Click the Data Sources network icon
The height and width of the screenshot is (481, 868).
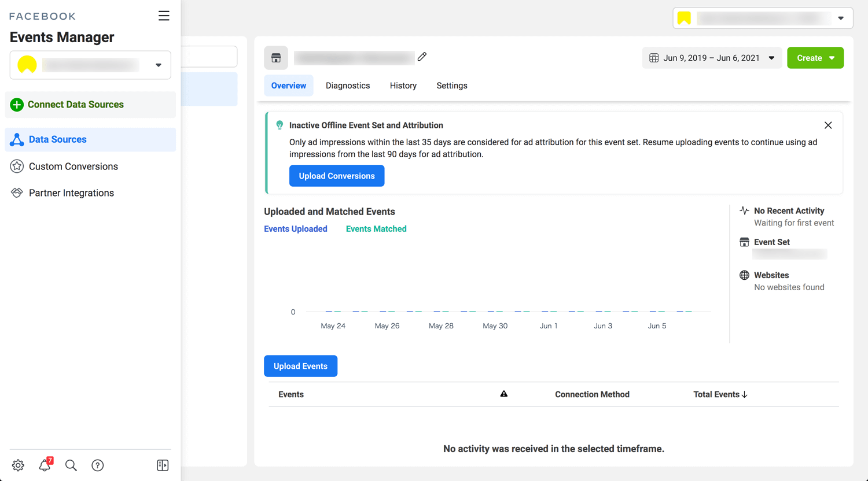17,139
